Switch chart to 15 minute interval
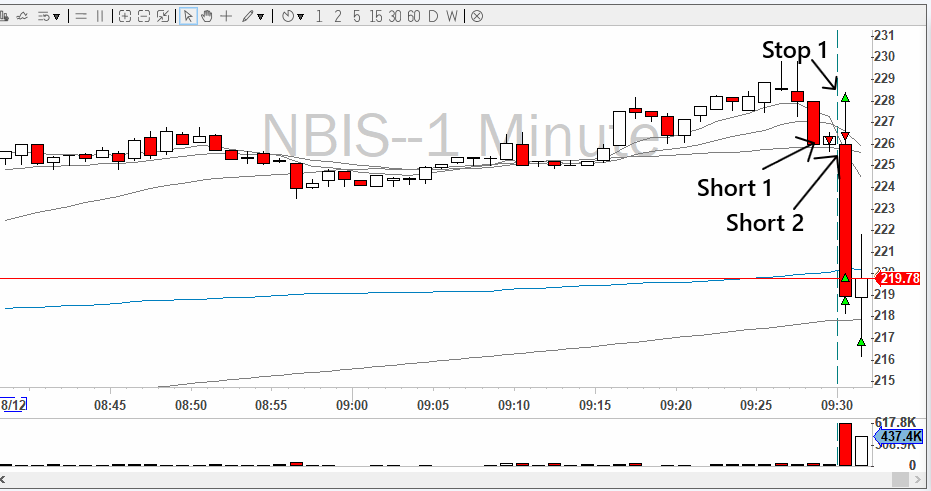931x491 pixels. [x=376, y=17]
